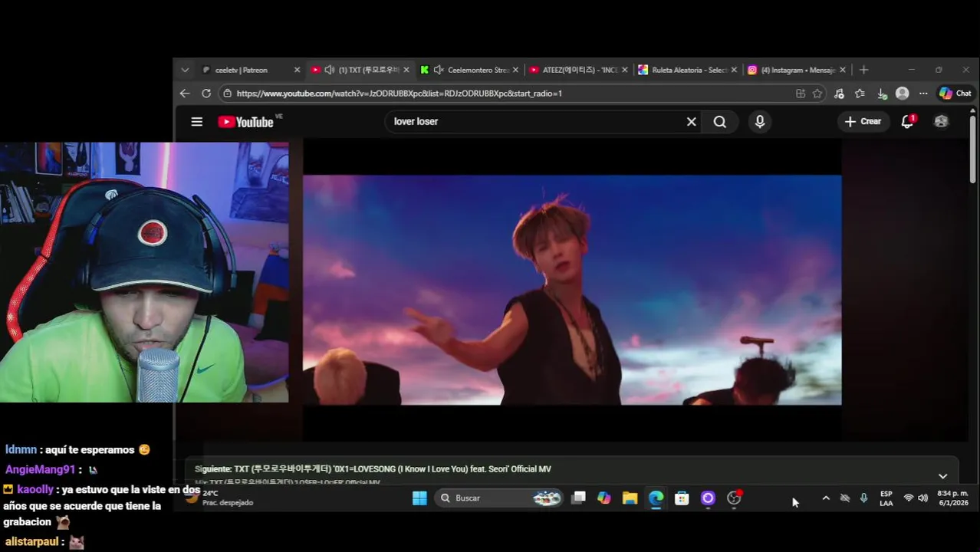
Task: Click chat user ldnmn
Action: [21, 450]
